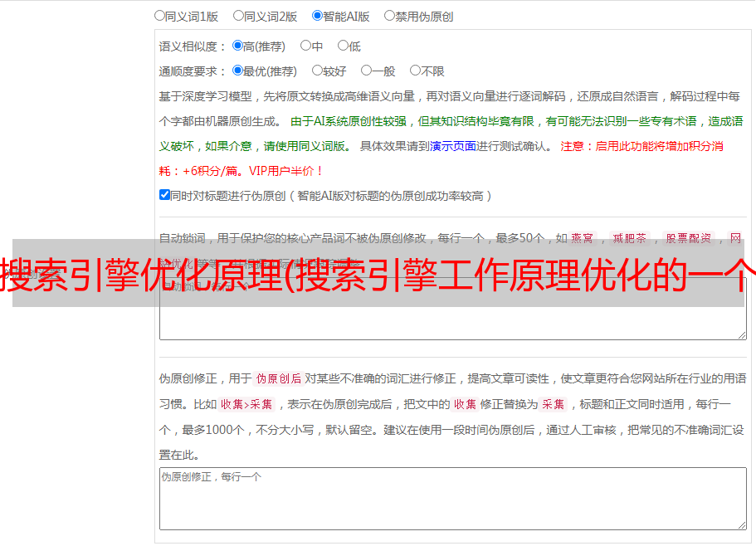Click into the 伪原创修正 text area
The width and height of the screenshot is (756, 546).
tap(453, 499)
